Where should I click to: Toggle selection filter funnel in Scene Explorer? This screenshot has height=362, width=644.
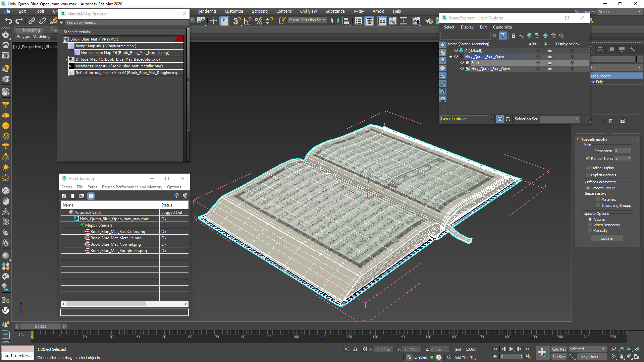coord(503,36)
